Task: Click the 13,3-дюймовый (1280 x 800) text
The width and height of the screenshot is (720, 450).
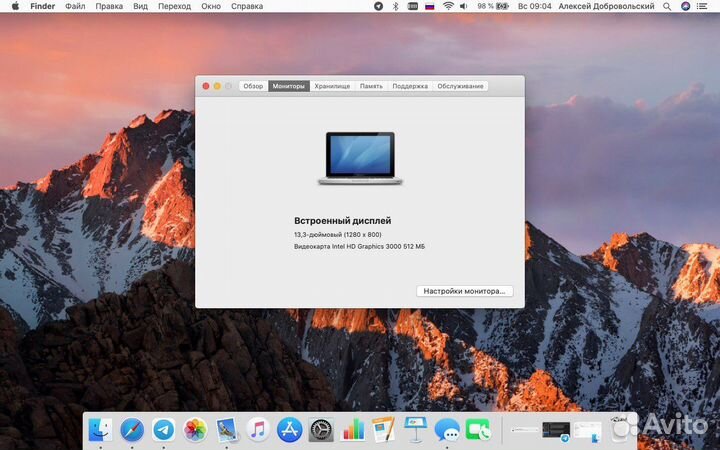Action: tap(338, 235)
